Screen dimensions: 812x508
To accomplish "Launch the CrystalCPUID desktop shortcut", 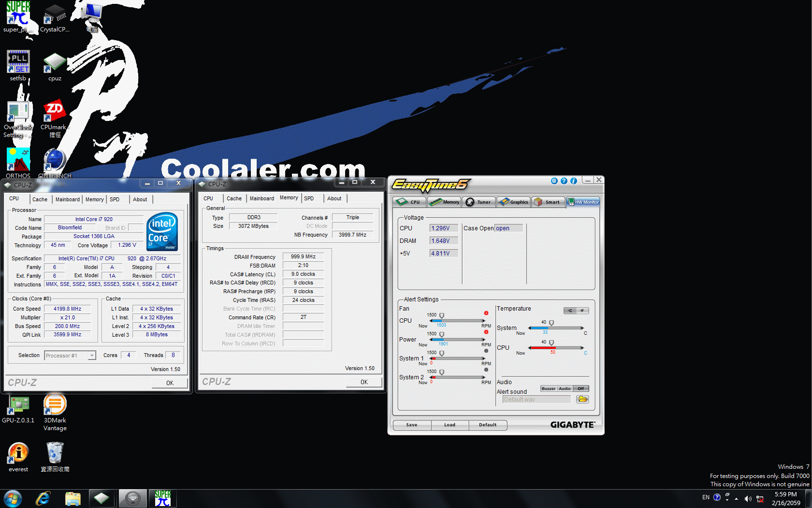I will click(55, 18).
